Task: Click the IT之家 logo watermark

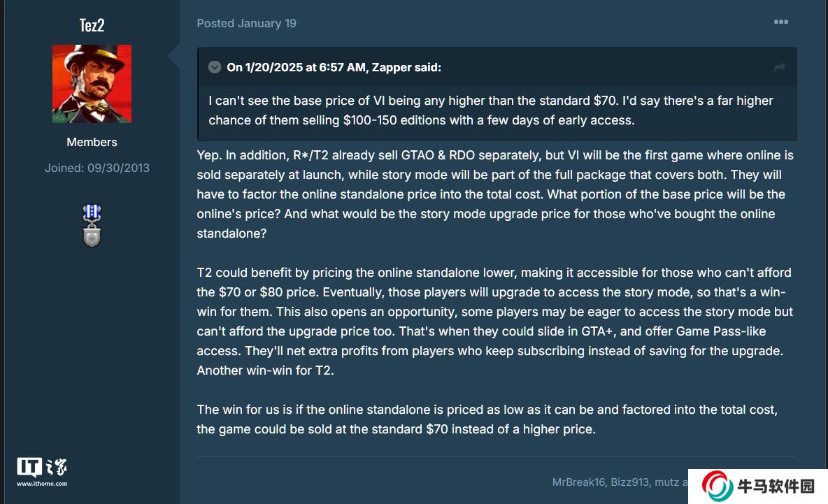Action: [x=42, y=468]
